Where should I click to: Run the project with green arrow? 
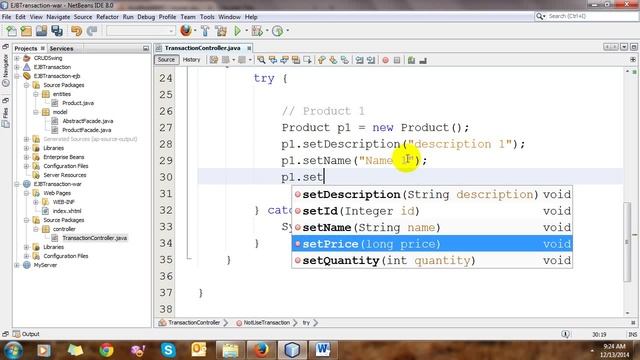point(237,31)
